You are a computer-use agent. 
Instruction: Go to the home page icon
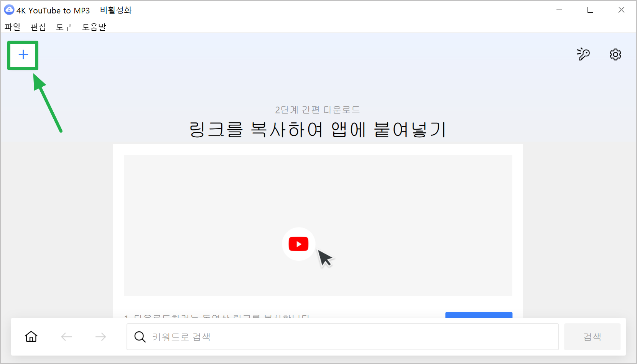point(31,336)
